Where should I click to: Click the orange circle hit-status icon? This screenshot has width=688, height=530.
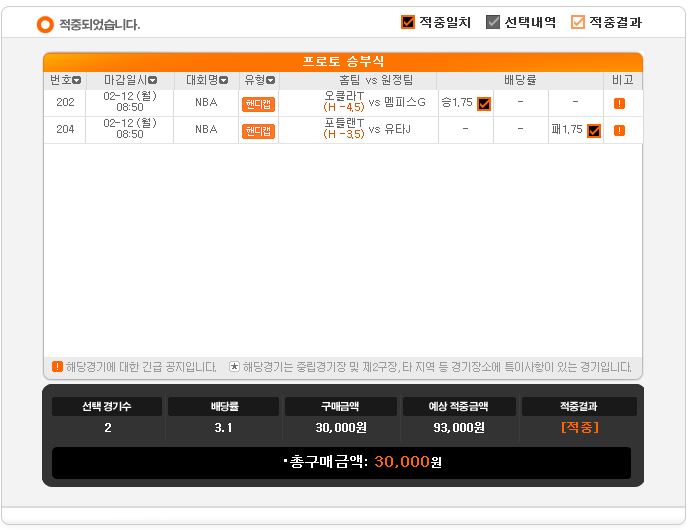click(x=45, y=24)
